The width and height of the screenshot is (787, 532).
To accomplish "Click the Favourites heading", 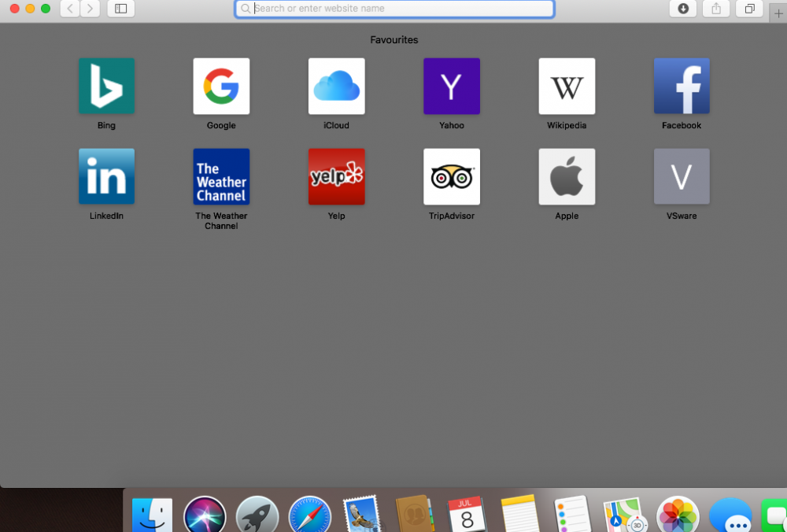I will (394, 39).
